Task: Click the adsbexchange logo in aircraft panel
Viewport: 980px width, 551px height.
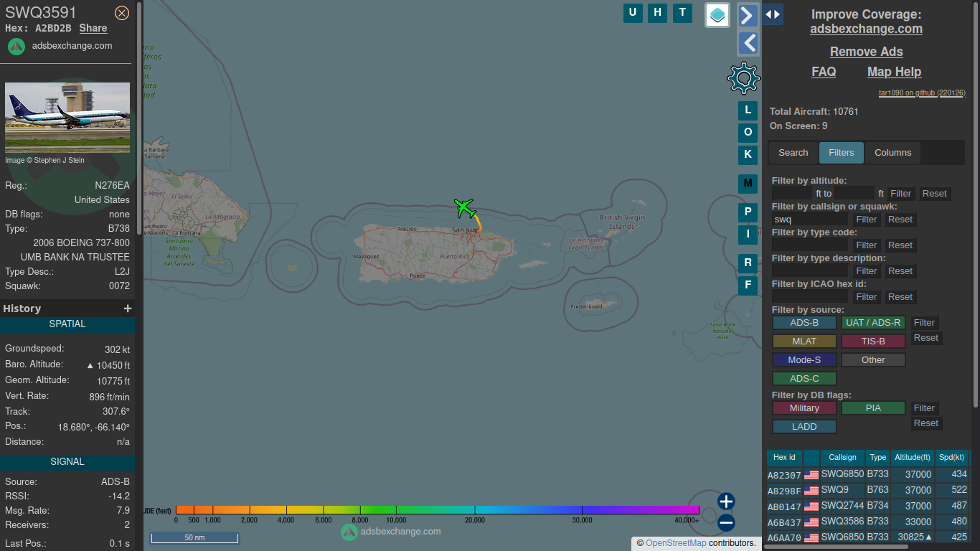Action: click(x=17, y=46)
